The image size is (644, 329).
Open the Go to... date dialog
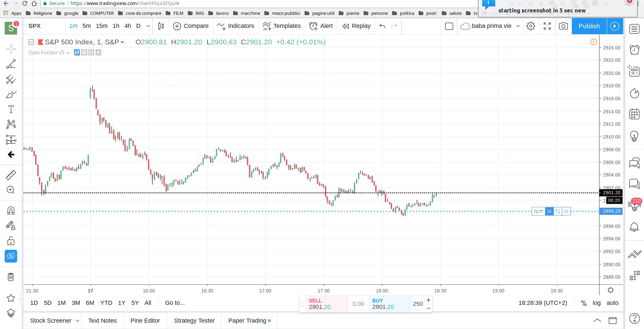click(175, 303)
